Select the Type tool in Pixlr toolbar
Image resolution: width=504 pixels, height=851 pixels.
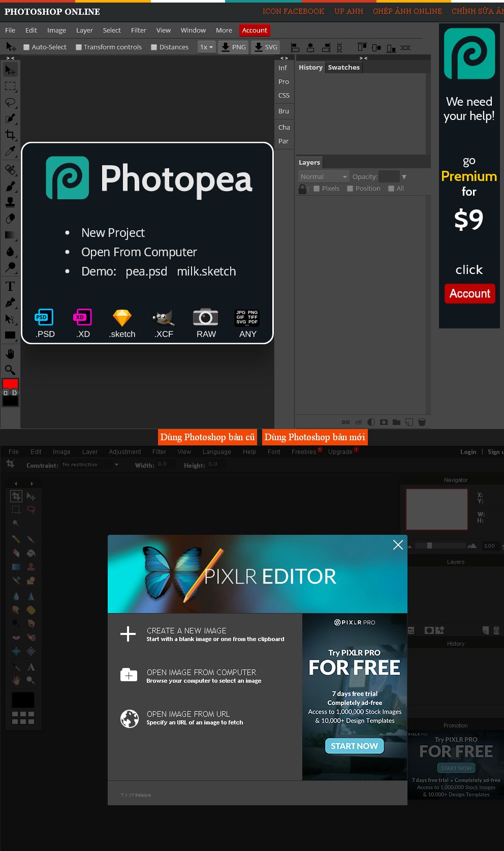click(31, 667)
